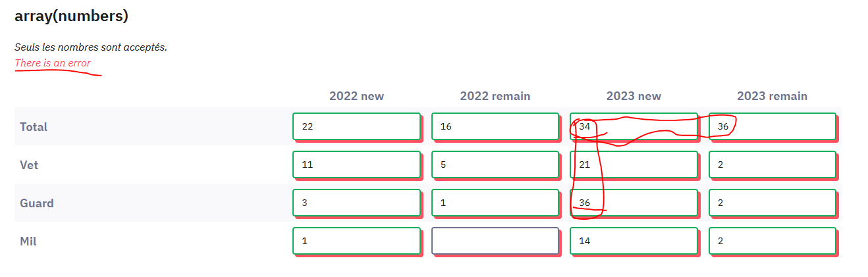Click the Total 2023 remain input
The image size is (868, 277).
coord(773,126)
